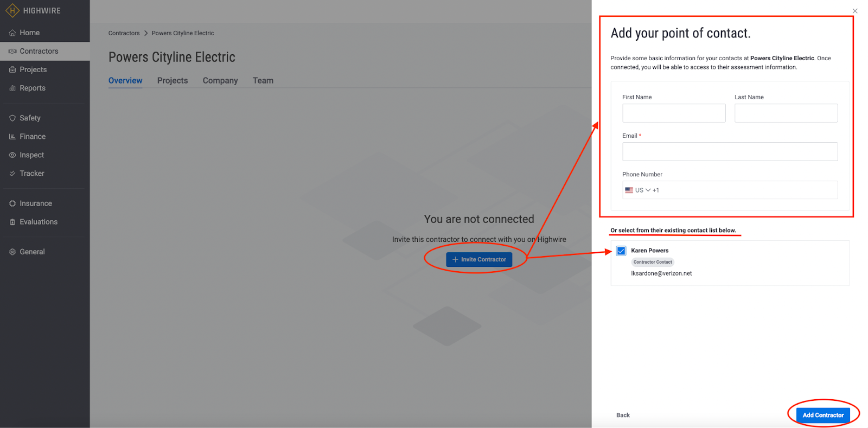Click the Reports bar chart icon
The width and height of the screenshot is (868, 428).
[12, 88]
